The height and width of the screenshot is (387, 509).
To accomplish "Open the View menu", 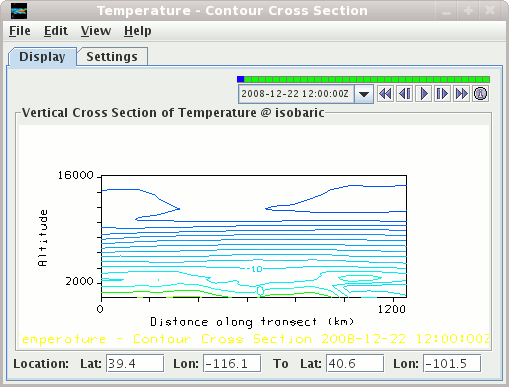I will tap(96, 31).
